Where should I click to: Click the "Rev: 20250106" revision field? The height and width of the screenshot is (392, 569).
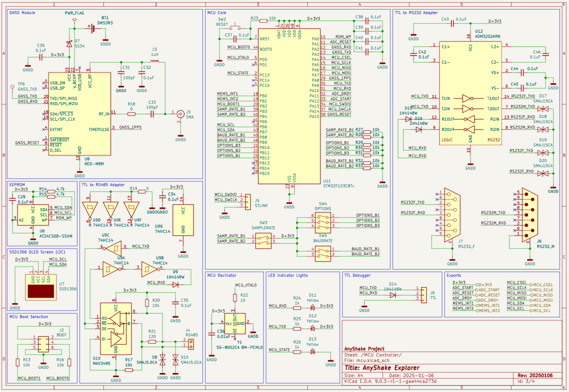(x=535, y=375)
